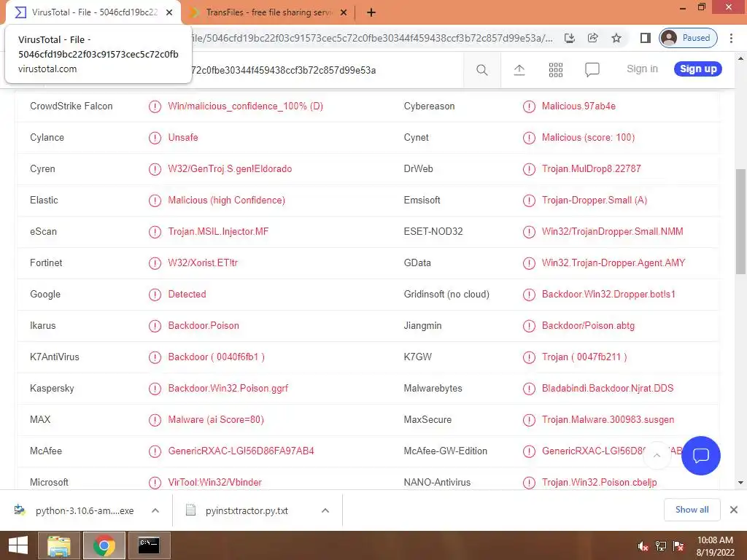Click the address bar URL
The height and width of the screenshot is (560, 747).
coord(371,38)
